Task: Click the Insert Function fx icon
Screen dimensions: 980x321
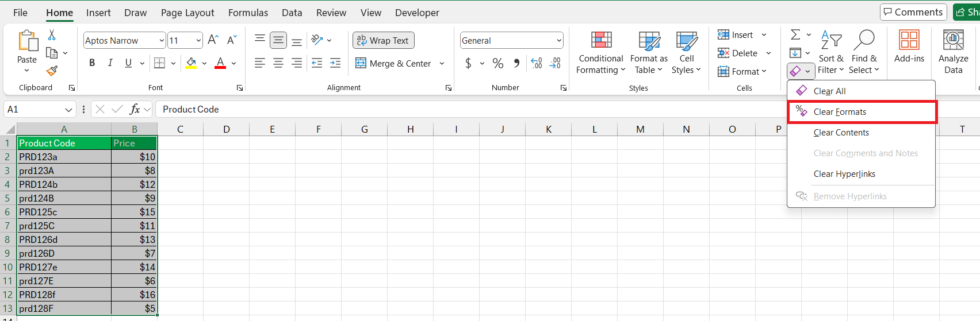Action: pyautogui.click(x=135, y=109)
